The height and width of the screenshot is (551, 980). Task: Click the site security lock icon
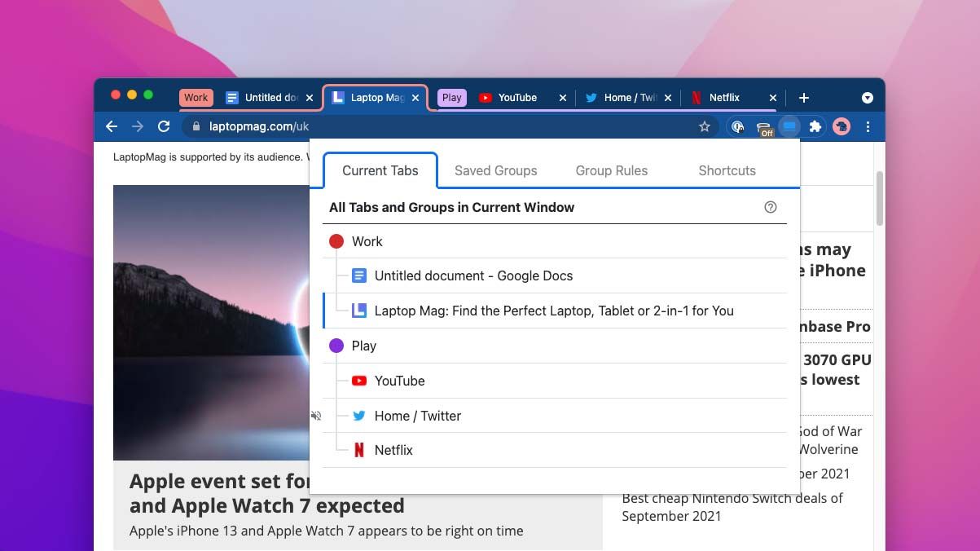(196, 126)
